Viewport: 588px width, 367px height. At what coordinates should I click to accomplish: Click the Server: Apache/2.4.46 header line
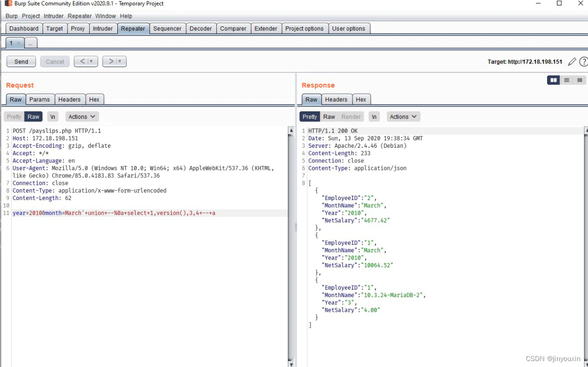(x=357, y=146)
